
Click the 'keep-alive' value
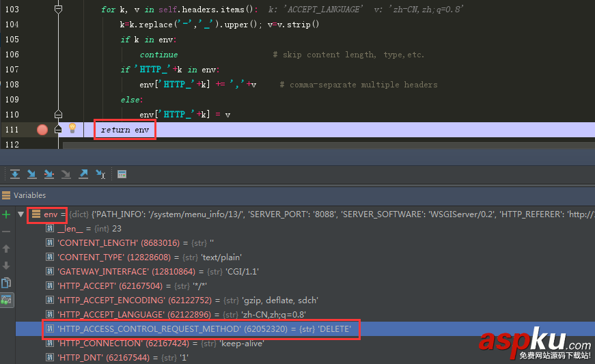click(x=242, y=344)
